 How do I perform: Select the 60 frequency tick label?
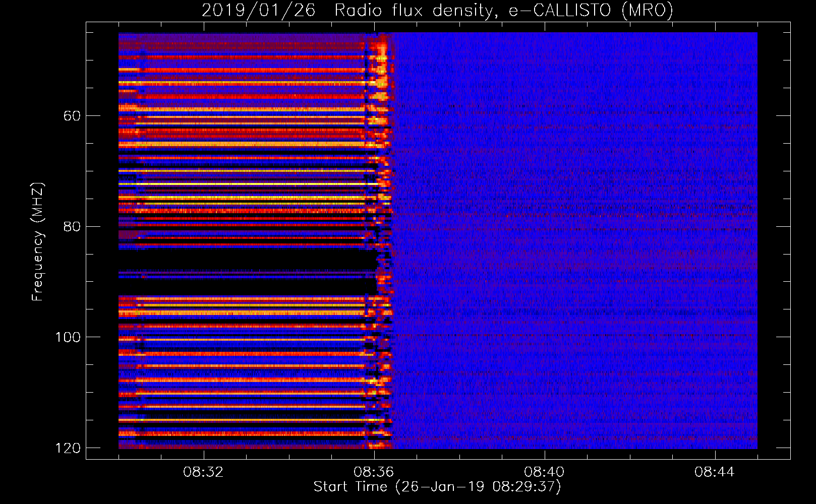(72, 116)
